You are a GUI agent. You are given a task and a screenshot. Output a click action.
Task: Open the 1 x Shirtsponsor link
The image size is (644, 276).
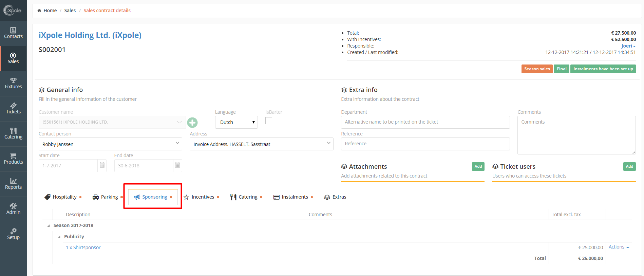(83, 247)
